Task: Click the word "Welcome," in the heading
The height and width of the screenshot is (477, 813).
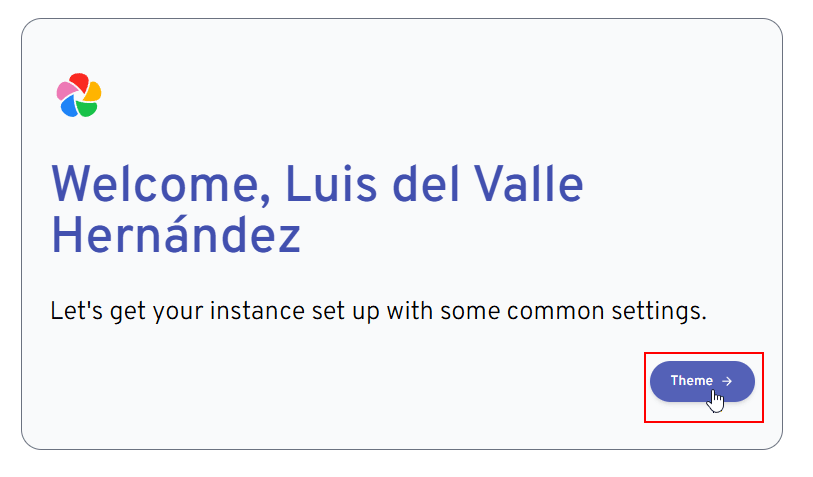Action: click(x=162, y=184)
